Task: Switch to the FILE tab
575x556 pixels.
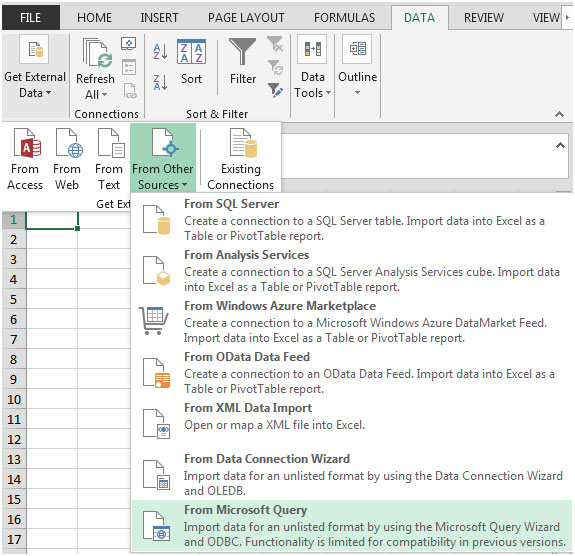Action: [x=31, y=18]
